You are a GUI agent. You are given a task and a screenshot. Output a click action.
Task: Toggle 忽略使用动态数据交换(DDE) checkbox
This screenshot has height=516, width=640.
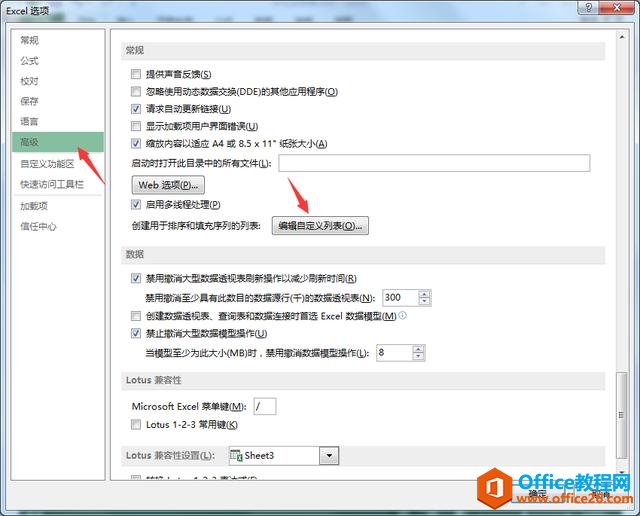136,91
